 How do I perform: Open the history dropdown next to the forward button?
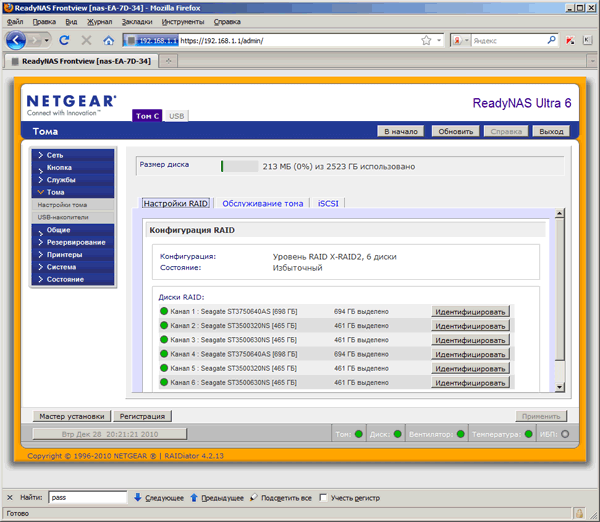47,40
